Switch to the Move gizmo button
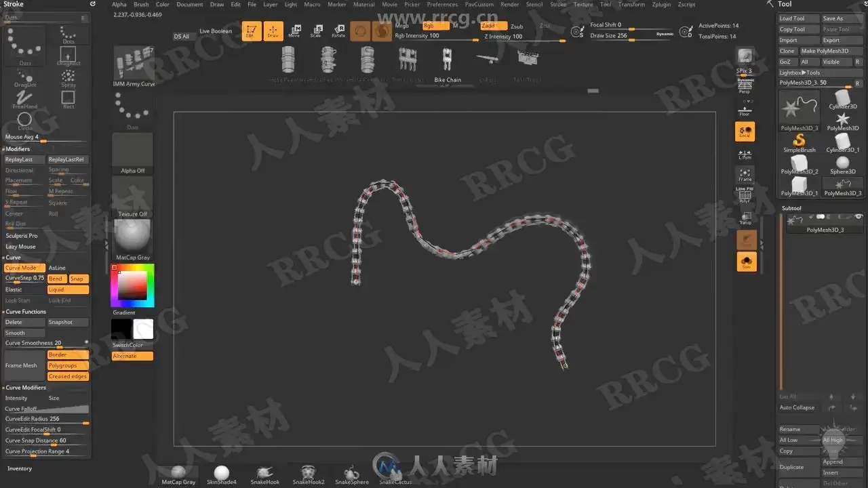Image resolution: width=868 pixels, height=488 pixels. click(x=294, y=31)
